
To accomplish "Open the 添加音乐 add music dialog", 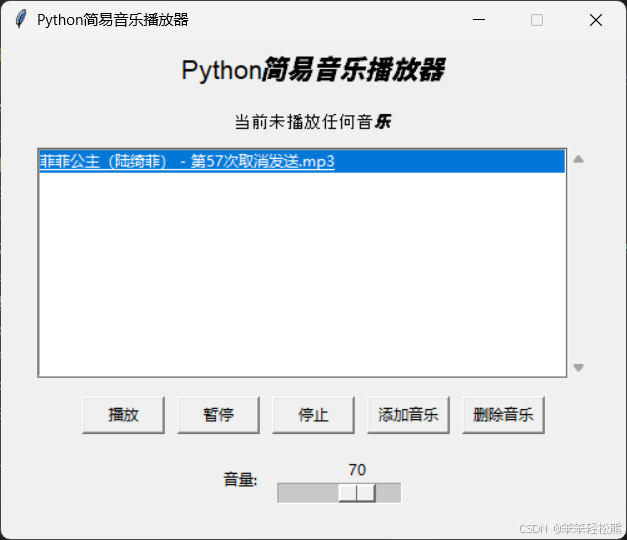I will pyautogui.click(x=408, y=415).
